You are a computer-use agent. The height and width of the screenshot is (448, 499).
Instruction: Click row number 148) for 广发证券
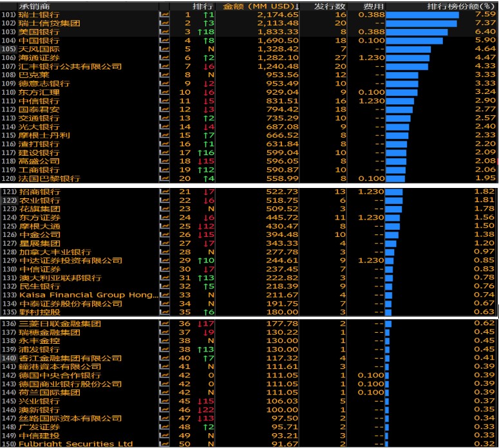coord(8,427)
